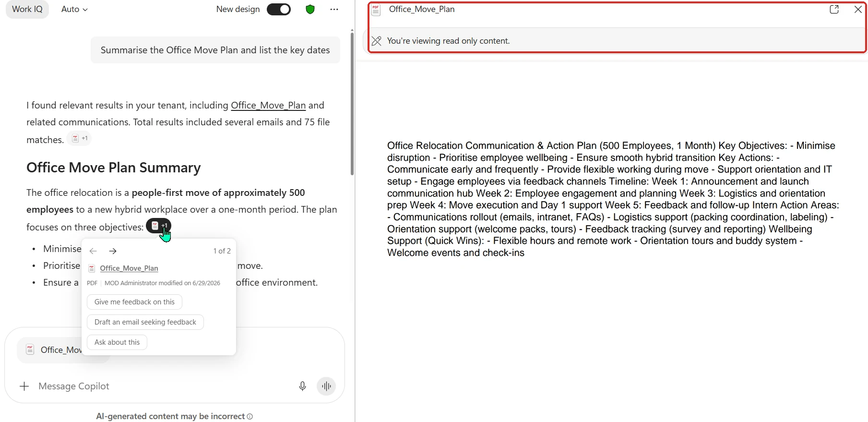Open the more options ellipsis menu
The image size is (868, 422).
coord(334,9)
